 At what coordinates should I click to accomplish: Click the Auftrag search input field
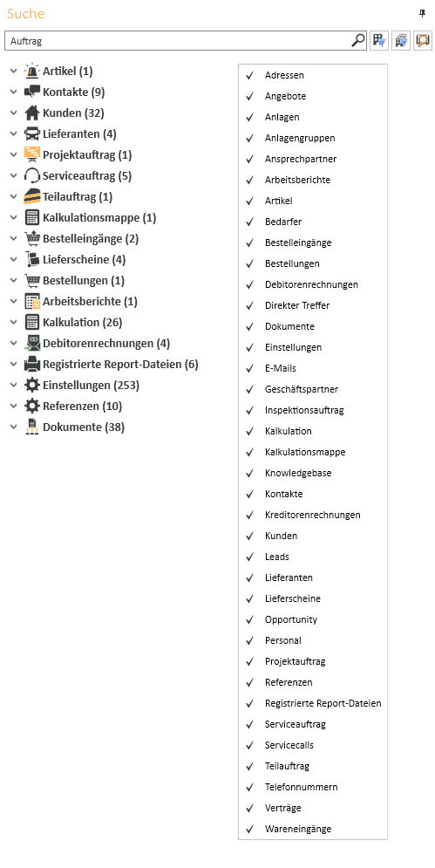pos(178,40)
